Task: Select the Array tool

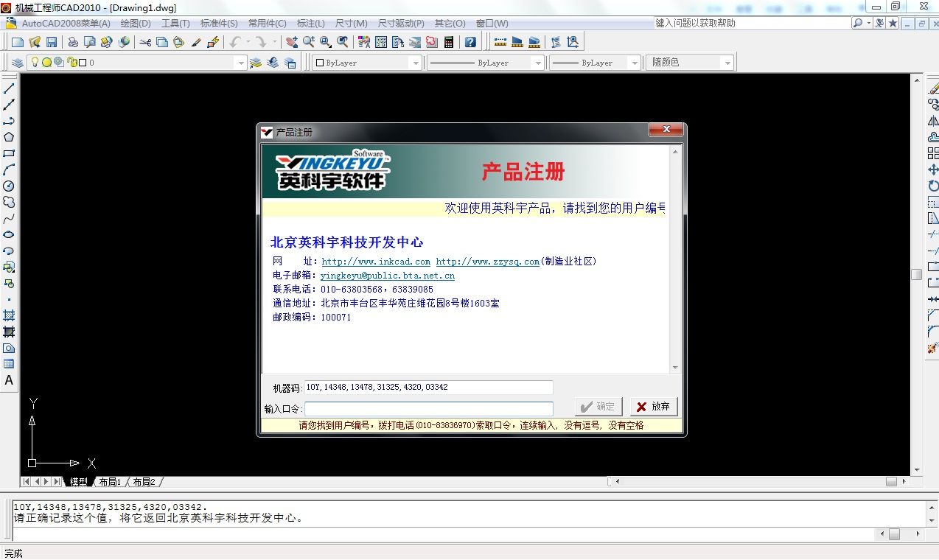Action: [x=933, y=153]
